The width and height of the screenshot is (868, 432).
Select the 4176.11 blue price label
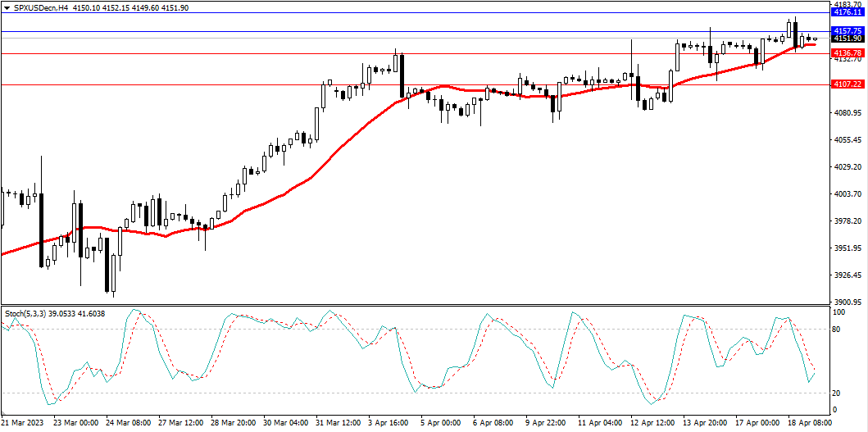pyautogui.click(x=848, y=12)
